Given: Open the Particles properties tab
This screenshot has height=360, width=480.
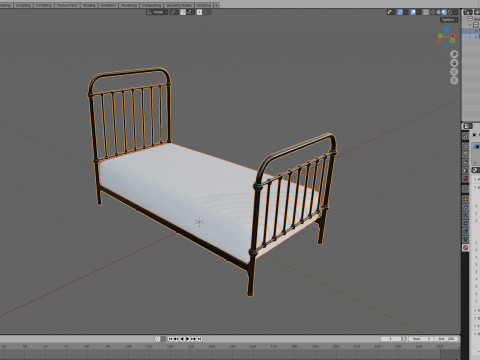Looking at the screenshot, I should pyautogui.click(x=466, y=215).
